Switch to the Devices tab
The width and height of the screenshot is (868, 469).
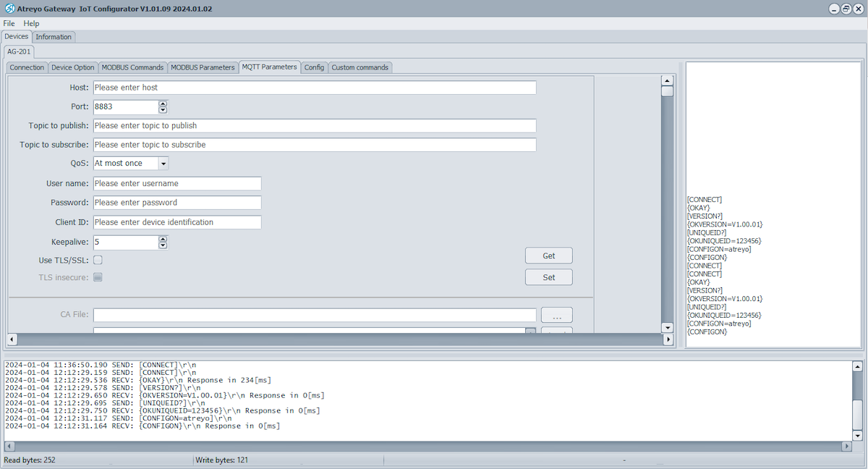17,36
